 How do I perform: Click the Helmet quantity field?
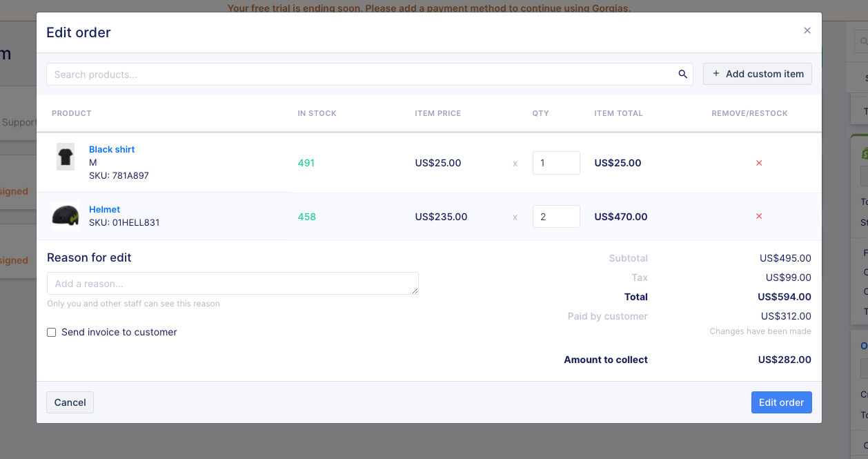point(555,217)
